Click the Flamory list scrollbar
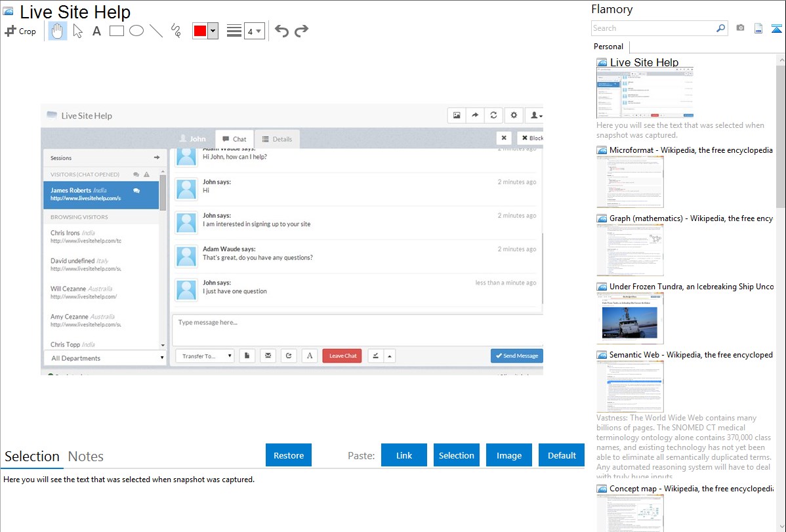Screen dimensions: 786x532 [x=781, y=135]
